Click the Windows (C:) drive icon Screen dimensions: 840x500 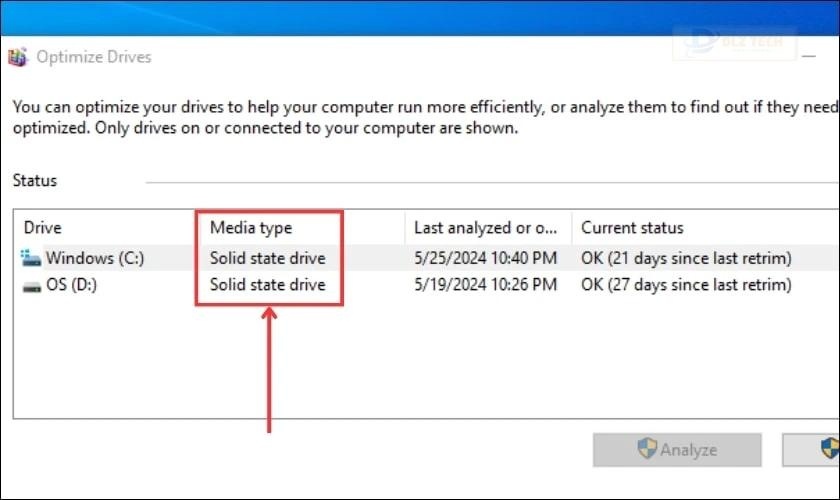click(31, 258)
